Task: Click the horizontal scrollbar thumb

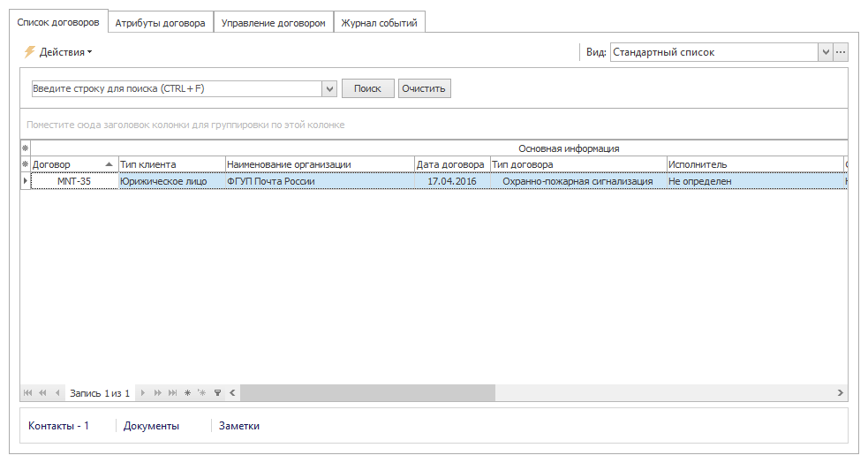Action: (x=367, y=392)
